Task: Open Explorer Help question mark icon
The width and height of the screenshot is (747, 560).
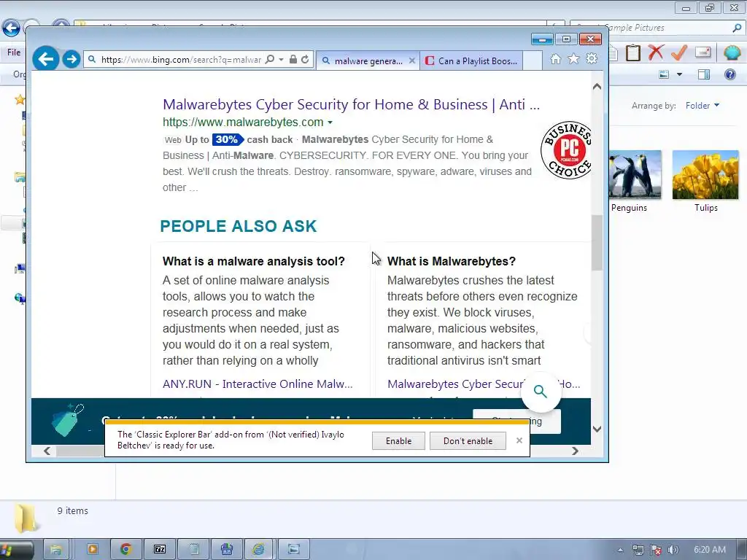Action: pos(729,74)
